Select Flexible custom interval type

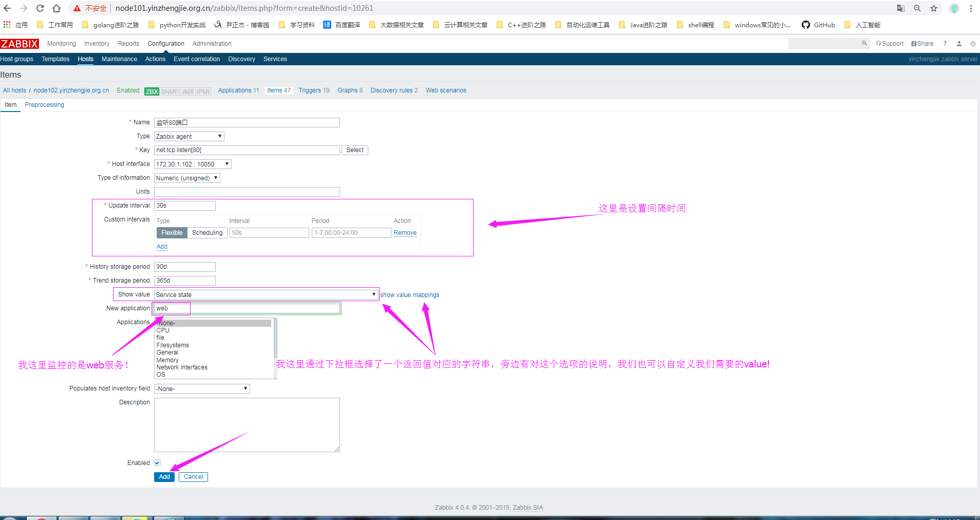[x=172, y=233]
